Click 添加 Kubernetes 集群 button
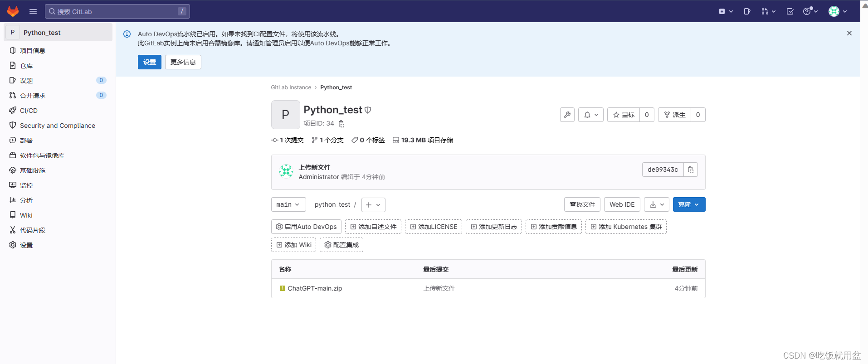This screenshot has width=868, height=364. click(x=626, y=227)
